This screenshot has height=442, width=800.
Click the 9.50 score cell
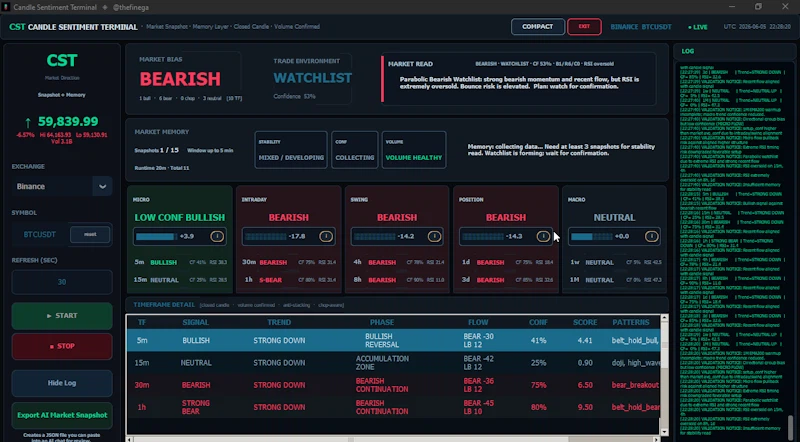pos(585,407)
